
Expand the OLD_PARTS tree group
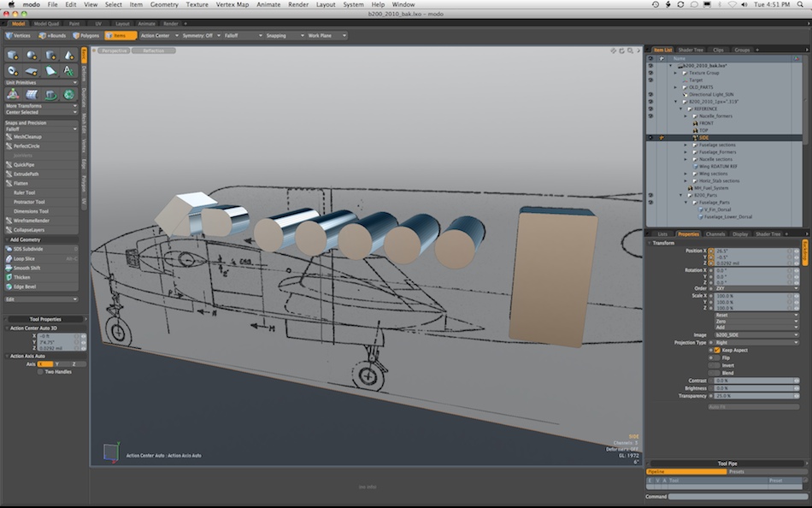point(675,87)
